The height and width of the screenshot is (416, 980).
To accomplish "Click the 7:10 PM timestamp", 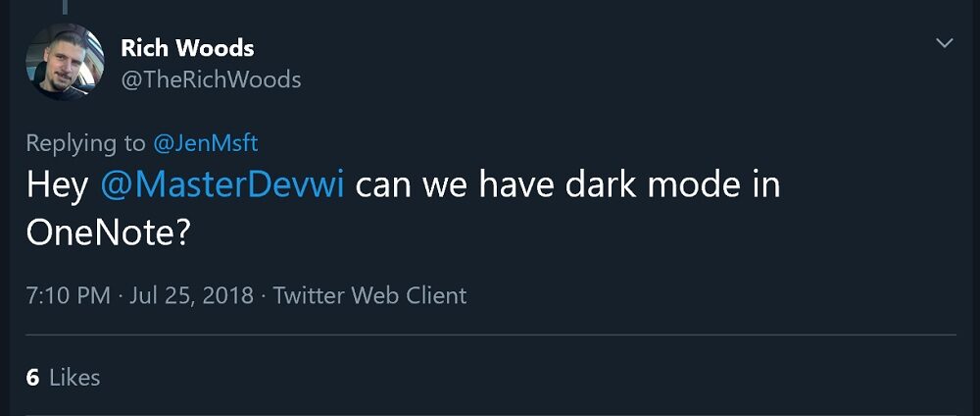I will tap(68, 294).
